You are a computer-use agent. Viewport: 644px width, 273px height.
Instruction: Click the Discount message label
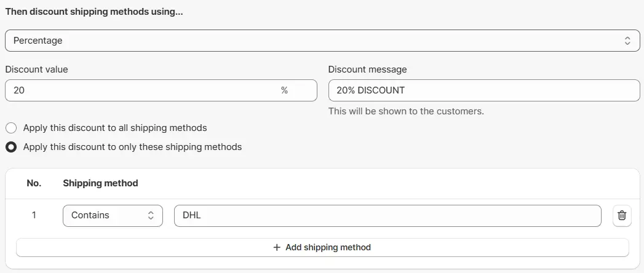tap(367, 69)
